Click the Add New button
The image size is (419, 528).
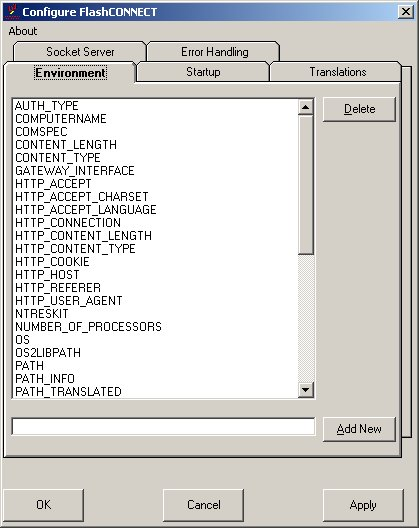(359, 429)
